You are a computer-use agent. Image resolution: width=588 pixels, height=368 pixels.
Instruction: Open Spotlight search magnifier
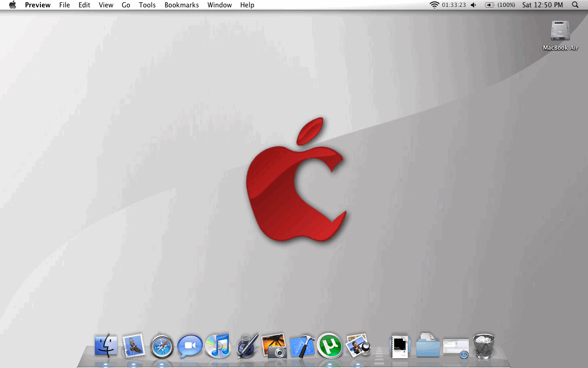(x=575, y=5)
